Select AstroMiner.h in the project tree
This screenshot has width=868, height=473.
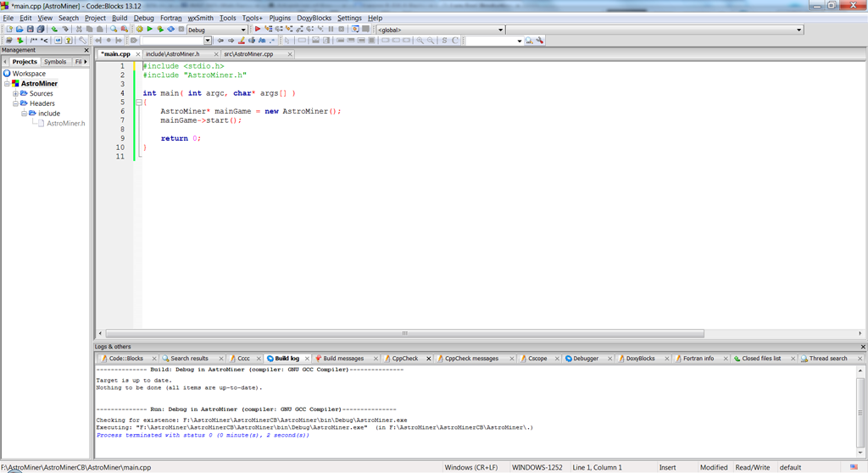point(66,124)
